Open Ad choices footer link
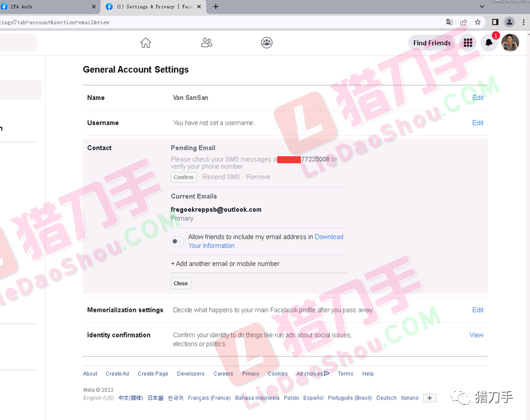 [x=312, y=374]
